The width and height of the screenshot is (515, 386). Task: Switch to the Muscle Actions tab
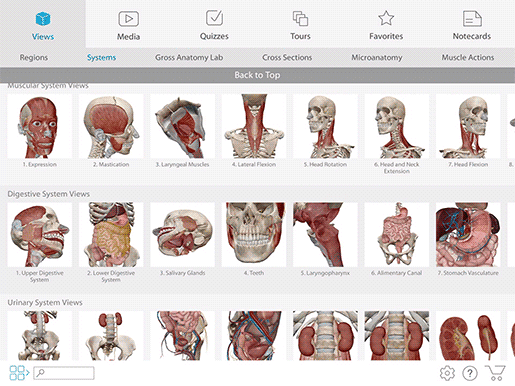pos(468,58)
